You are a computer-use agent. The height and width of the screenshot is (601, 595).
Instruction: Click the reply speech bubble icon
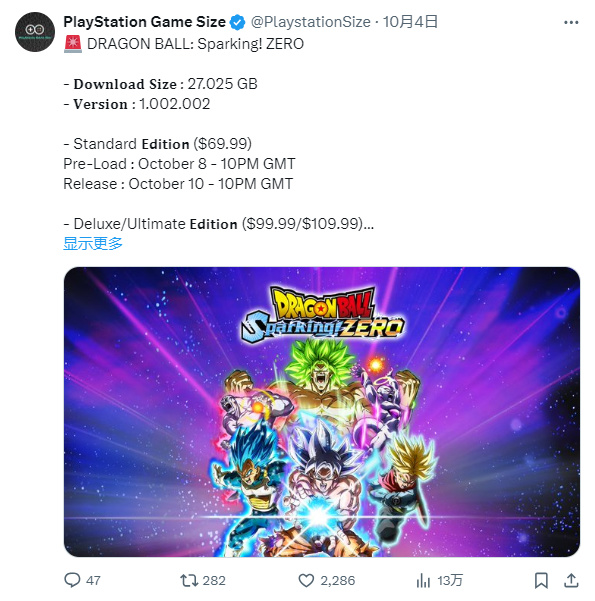(72, 580)
